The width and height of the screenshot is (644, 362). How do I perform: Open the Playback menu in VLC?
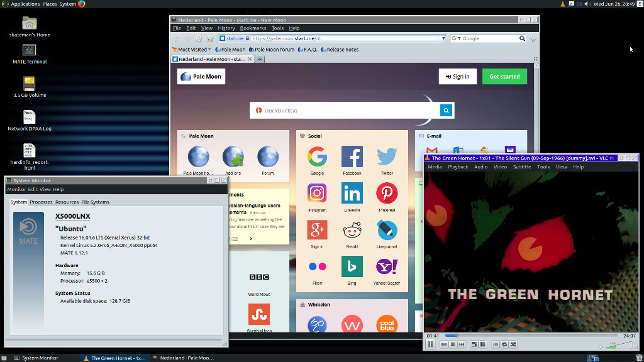tap(458, 167)
